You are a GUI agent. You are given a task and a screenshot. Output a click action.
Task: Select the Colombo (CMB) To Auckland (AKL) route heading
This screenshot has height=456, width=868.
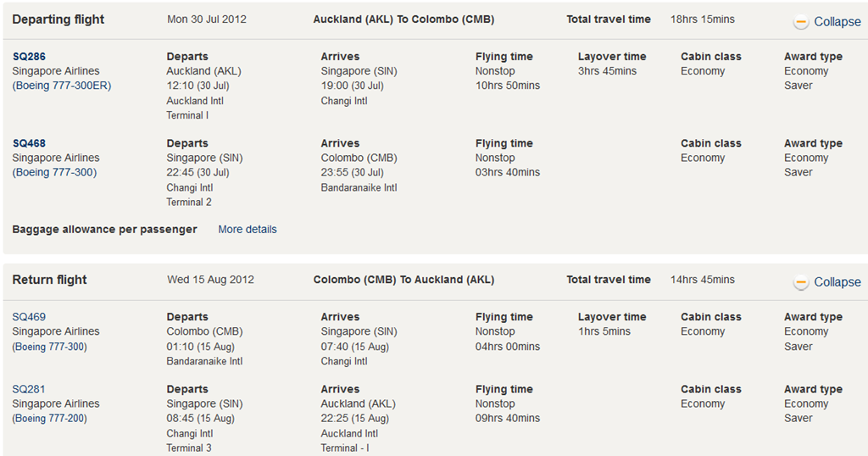(x=403, y=280)
